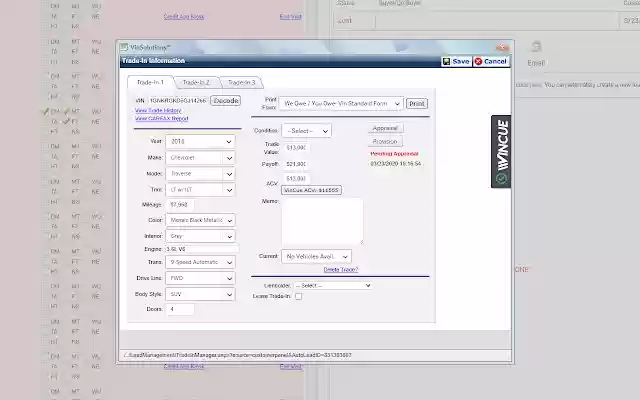Click the Pending Appraisal status text
Screen dimensions: 640x400
tap(394, 154)
